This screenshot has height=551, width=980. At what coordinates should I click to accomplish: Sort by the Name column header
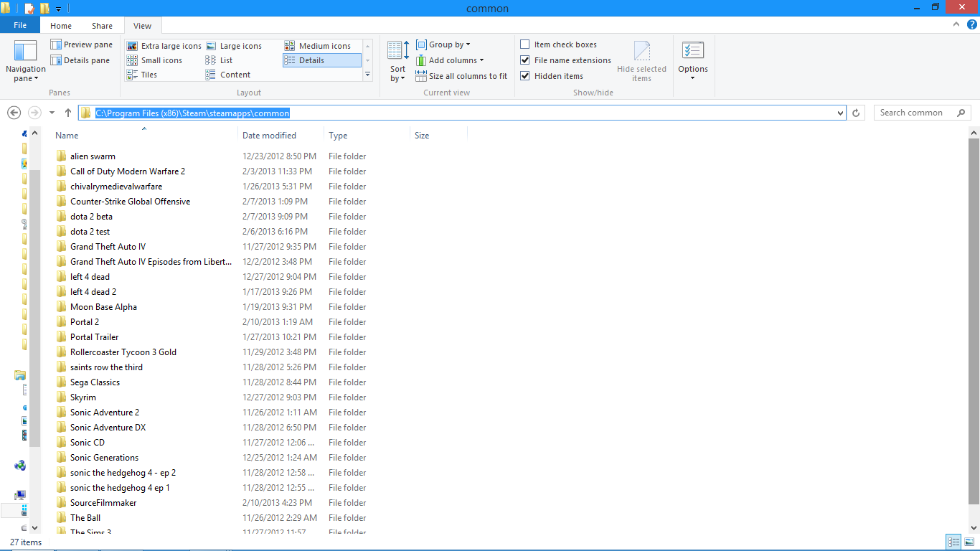144,135
